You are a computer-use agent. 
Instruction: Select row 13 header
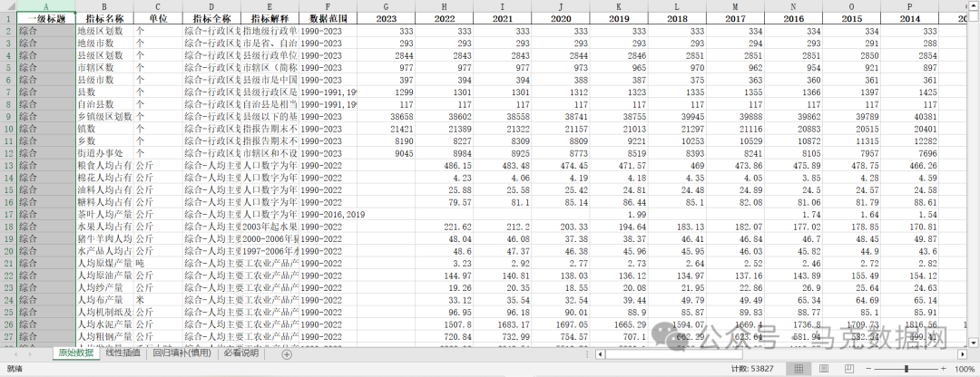[7, 166]
